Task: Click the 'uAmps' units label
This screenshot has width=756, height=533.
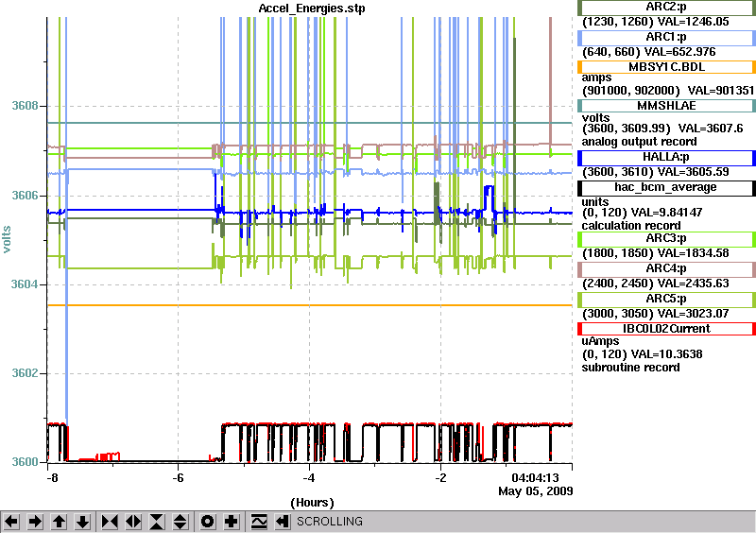Action: (x=600, y=341)
